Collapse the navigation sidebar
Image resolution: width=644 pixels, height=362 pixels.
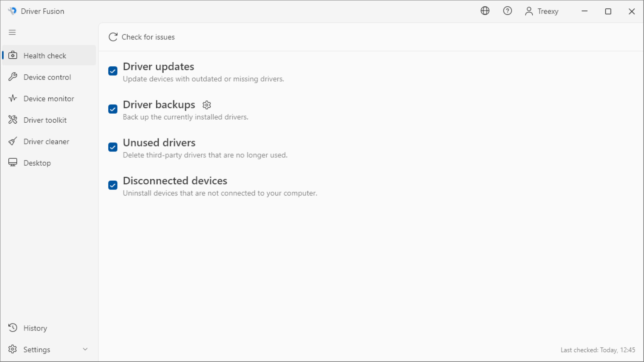(12, 32)
